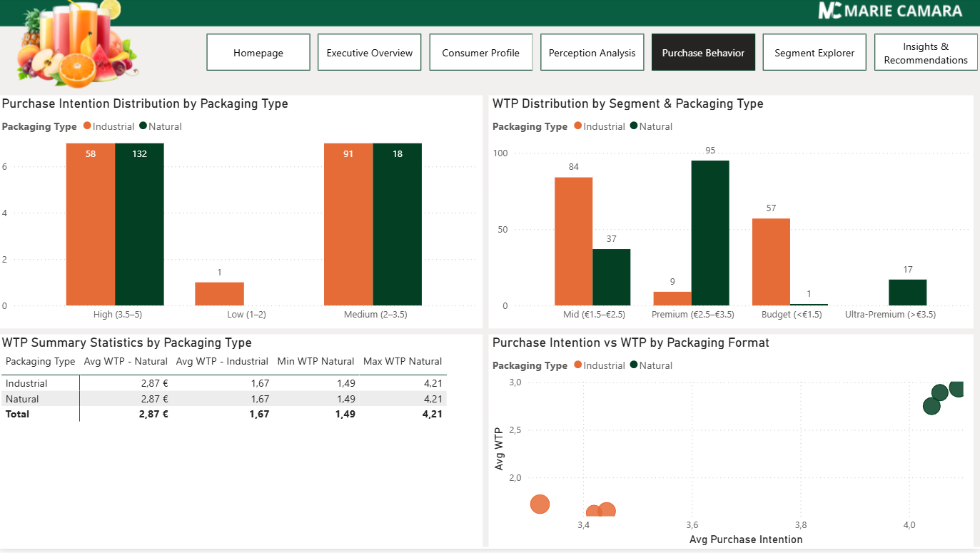Viewport: 980px width, 553px height.
Task: Click the Premium Natural bar labeled 95
Action: pyautogui.click(x=710, y=233)
